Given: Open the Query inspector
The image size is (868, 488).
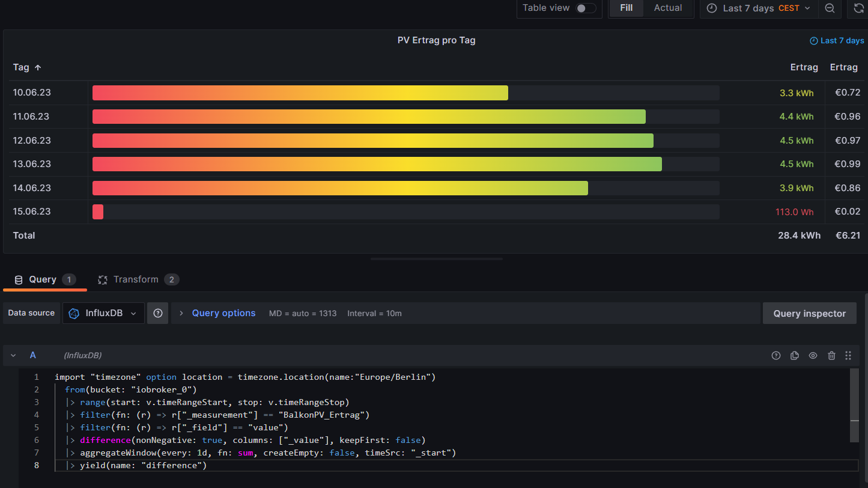Looking at the screenshot, I should coord(809,313).
